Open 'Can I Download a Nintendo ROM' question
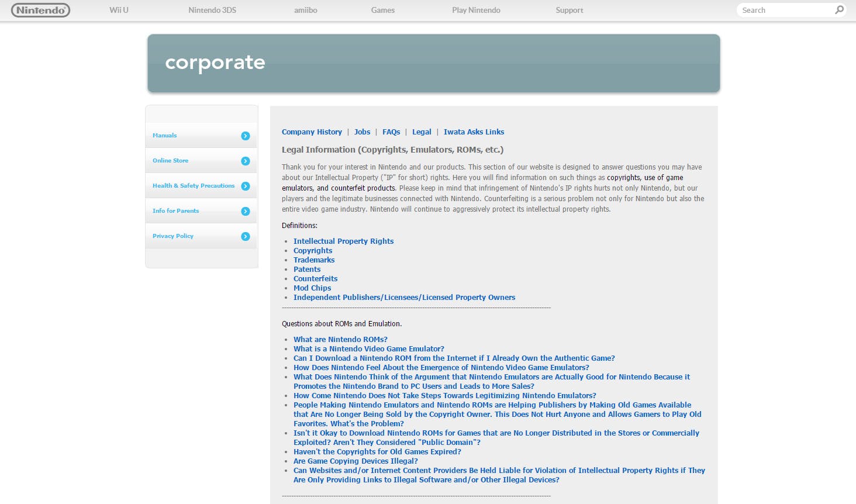This screenshot has height=504, width=856. pyautogui.click(x=454, y=358)
